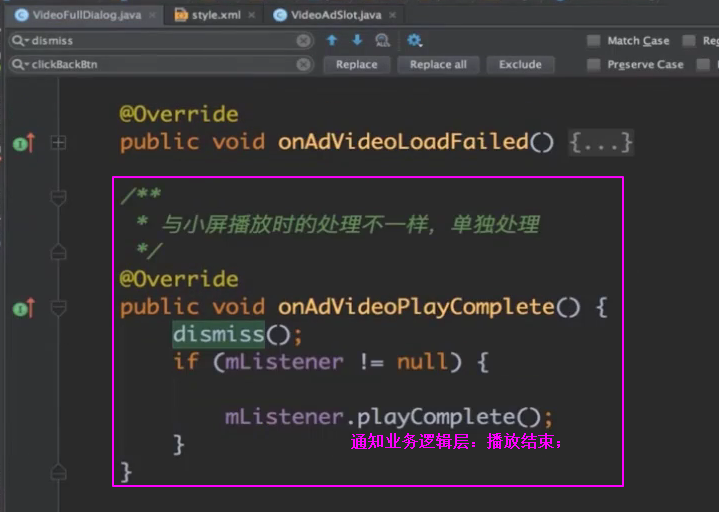This screenshot has width=719, height=512.
Task: Open the search history dropdown by dismiss
Action: pyautogui.click(x=21, y=41)
